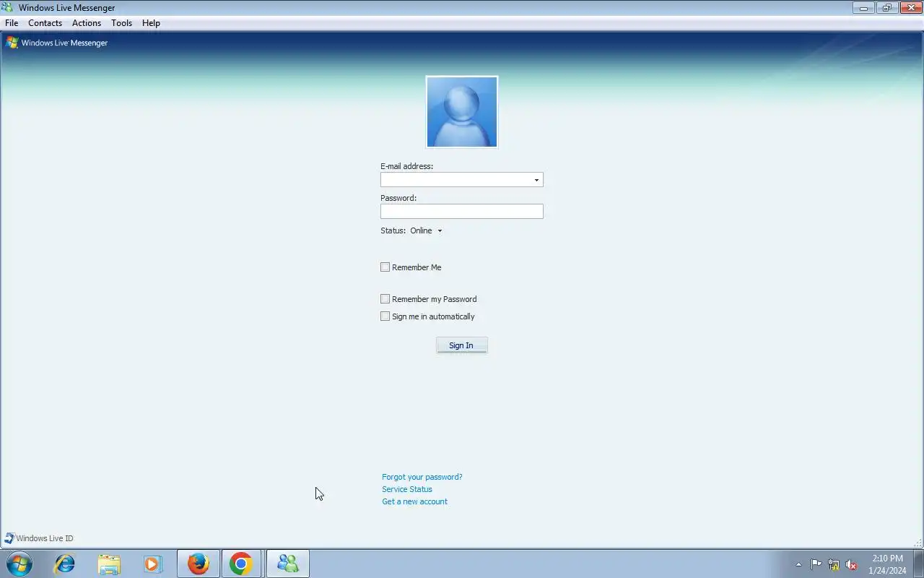
Task: Click the Windows Live Messenger taskbar icon
Action: 288,564
